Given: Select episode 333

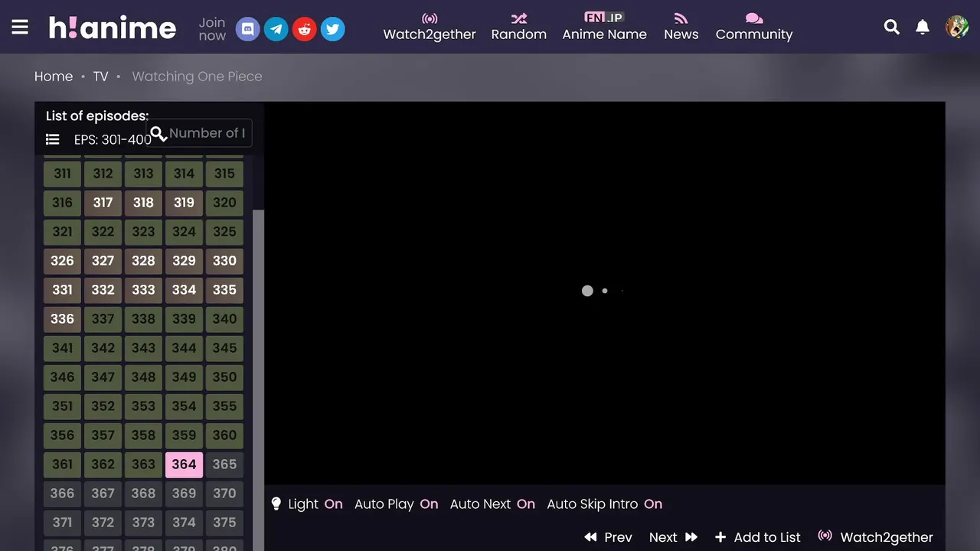Looking at the screenshot, I should pyautogui.click(x=143, y=290).
